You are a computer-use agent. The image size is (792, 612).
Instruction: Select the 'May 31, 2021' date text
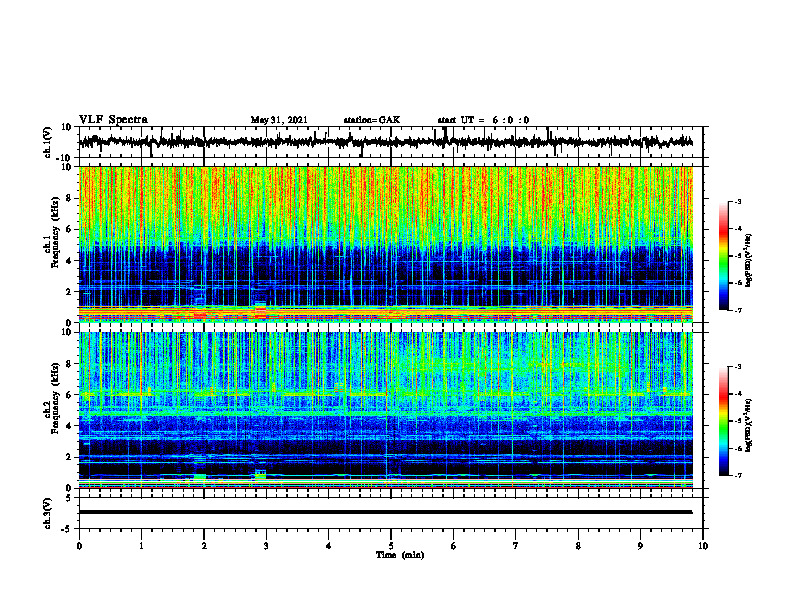point(279,120)
